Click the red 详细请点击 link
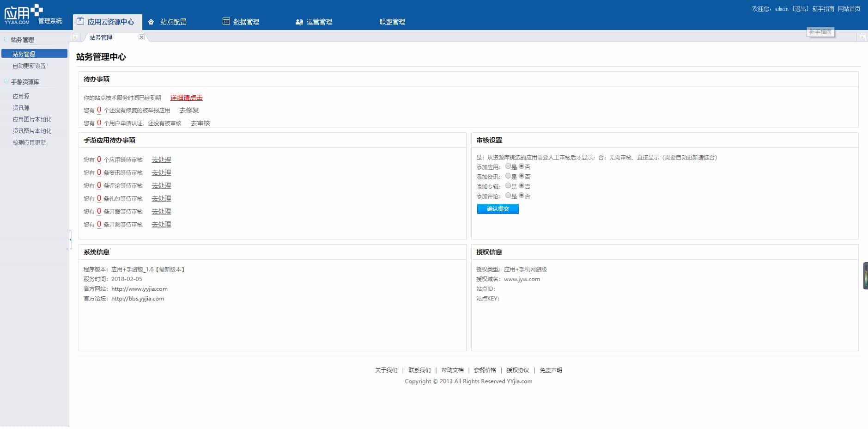 pos(187,98)
